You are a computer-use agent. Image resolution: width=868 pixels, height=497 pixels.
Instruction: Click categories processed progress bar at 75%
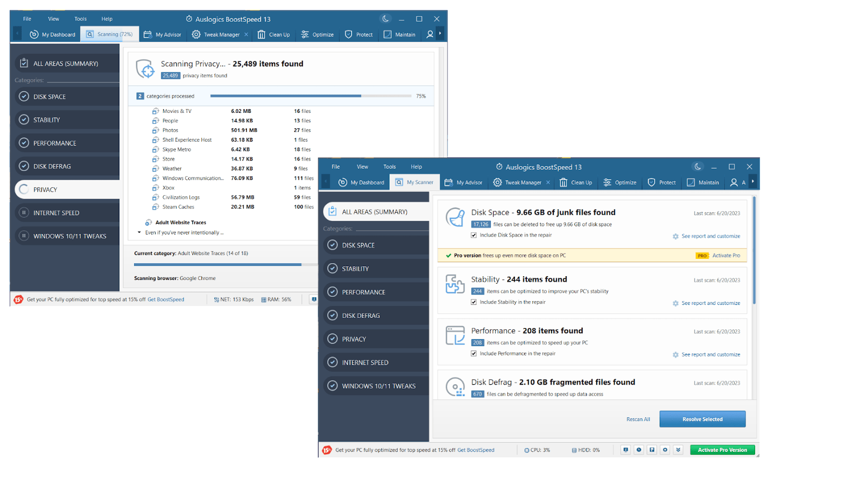point(311,96)
